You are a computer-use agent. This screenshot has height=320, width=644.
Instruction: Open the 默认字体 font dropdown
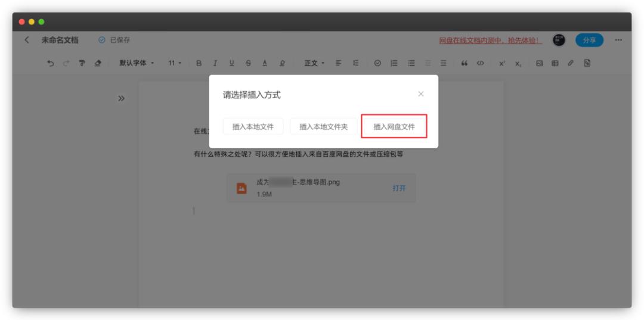[x=137, y=63]
